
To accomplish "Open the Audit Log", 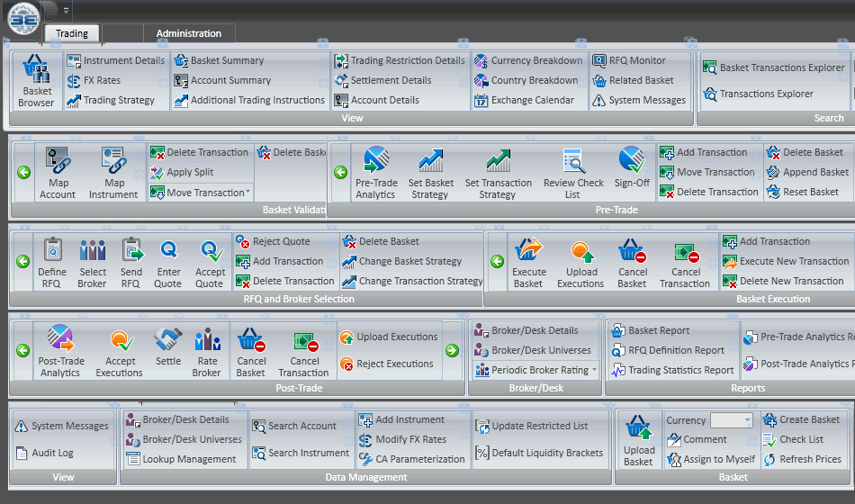I will [52, 454].
